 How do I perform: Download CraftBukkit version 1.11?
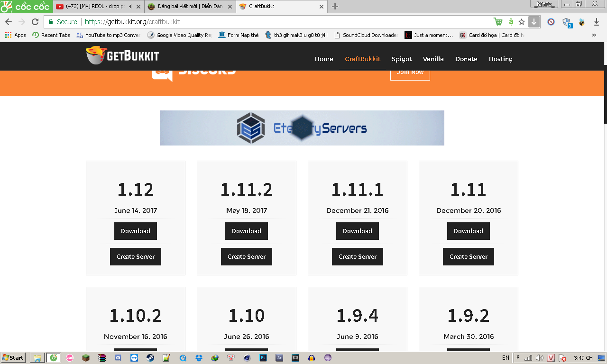[x=469, y=231]
